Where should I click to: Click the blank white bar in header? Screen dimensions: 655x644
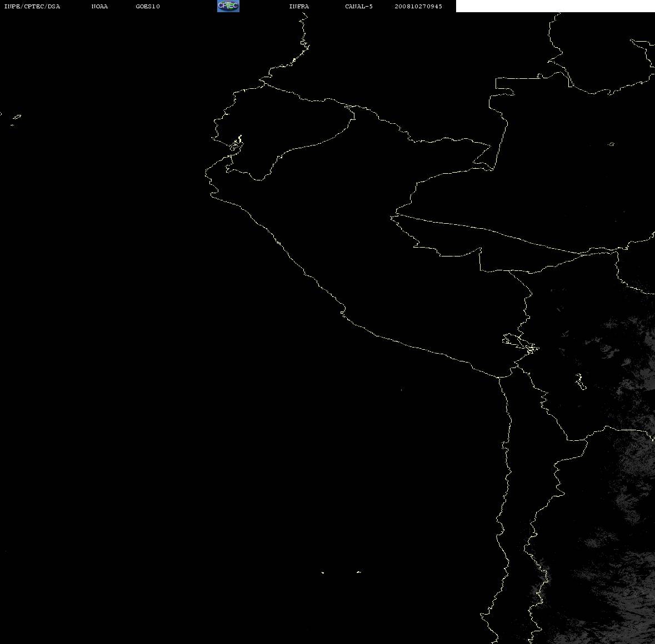(x=555, y=6)
